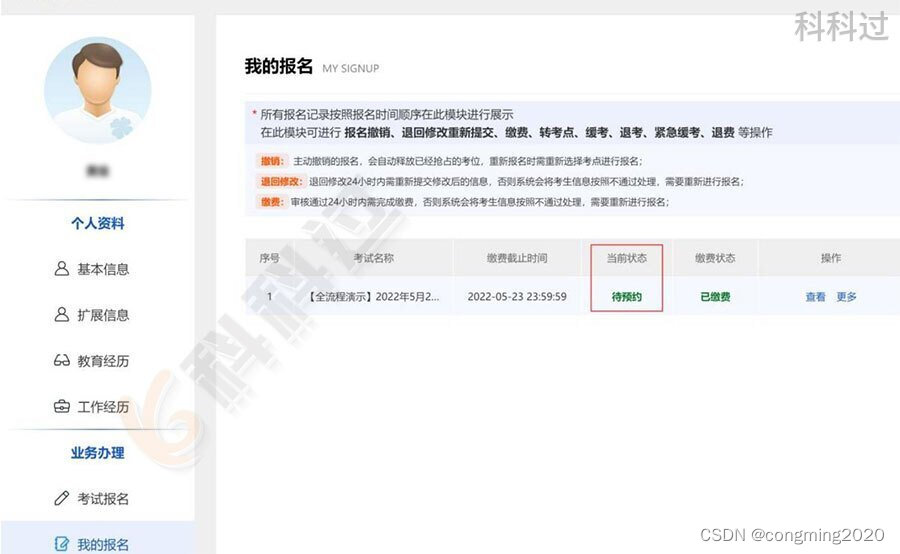Screen dimensions: 900x554
Task: Click the 操作 column header
Action: coord(831,258)
